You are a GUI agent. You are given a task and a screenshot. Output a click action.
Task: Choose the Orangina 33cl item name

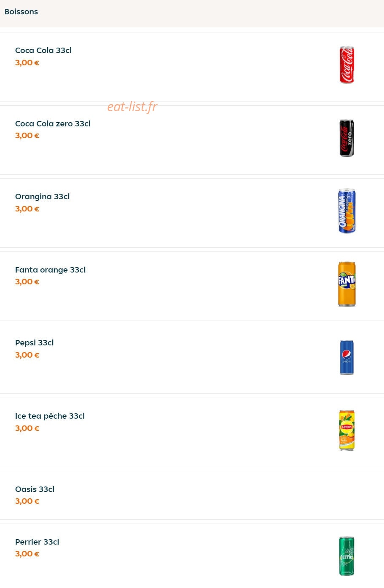point(42,197)
